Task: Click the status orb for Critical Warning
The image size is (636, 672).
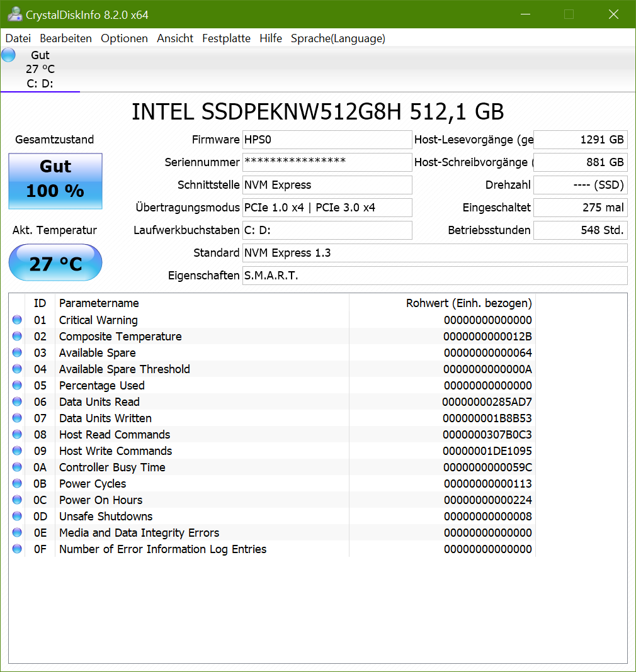Action: tap(17, 320)
